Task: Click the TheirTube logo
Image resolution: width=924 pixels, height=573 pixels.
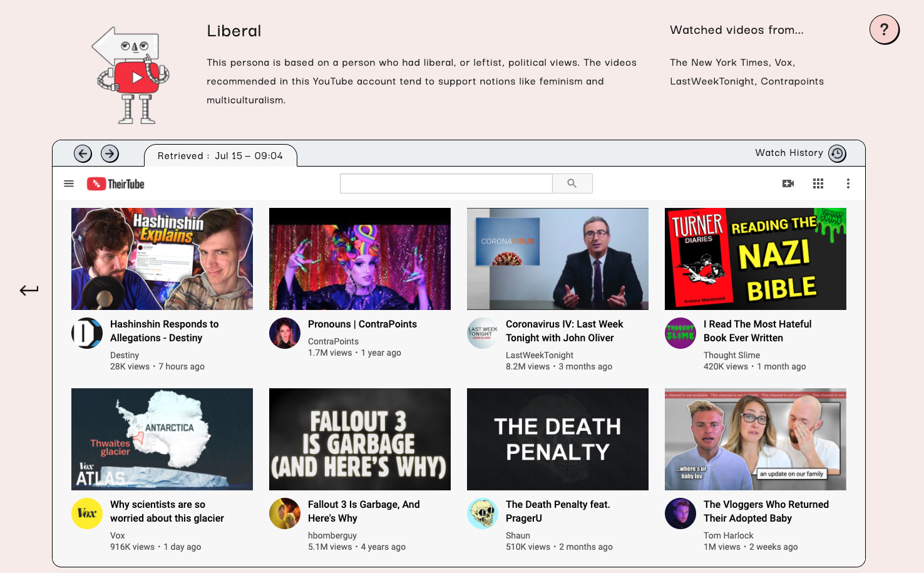Action: (115, 183)
